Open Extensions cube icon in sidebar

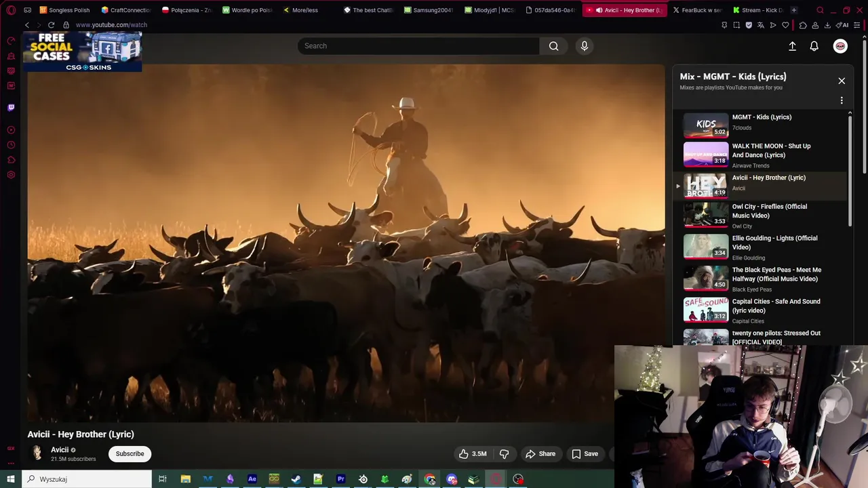[11, 160]
